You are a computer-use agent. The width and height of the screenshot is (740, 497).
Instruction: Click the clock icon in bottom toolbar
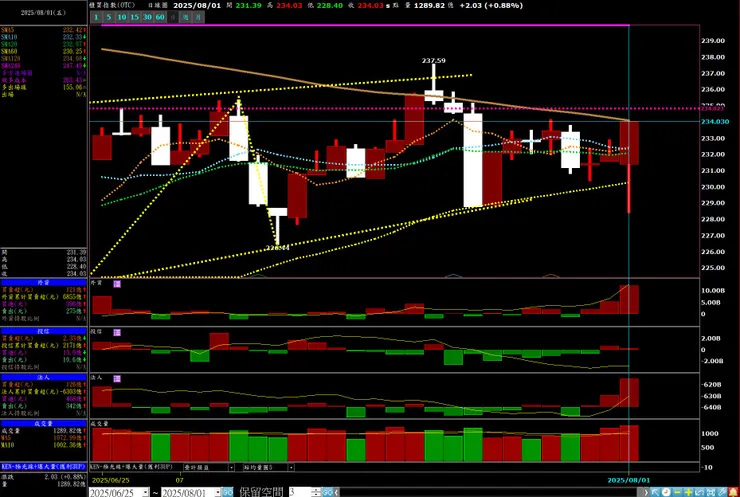pyautogui.click(x=666, y=492)
